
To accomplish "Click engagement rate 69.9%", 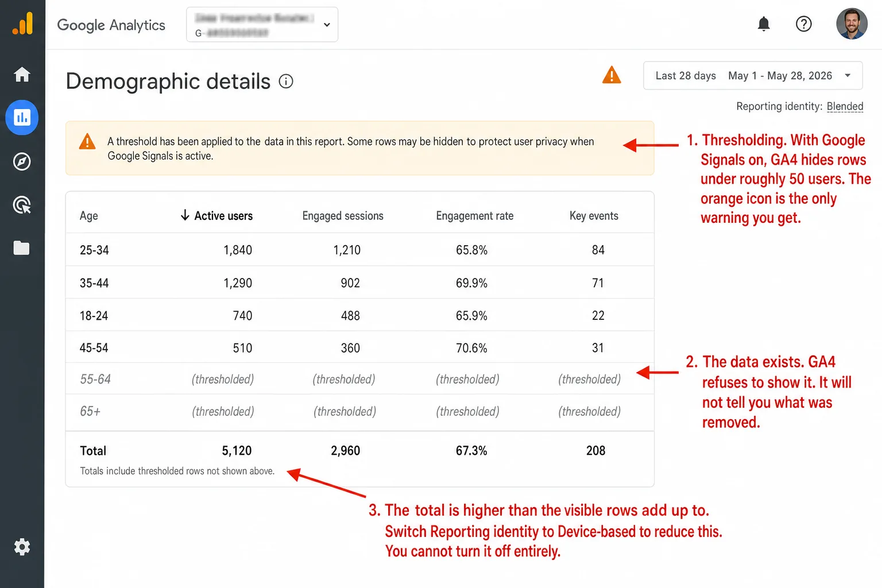I will pos(471,283).
